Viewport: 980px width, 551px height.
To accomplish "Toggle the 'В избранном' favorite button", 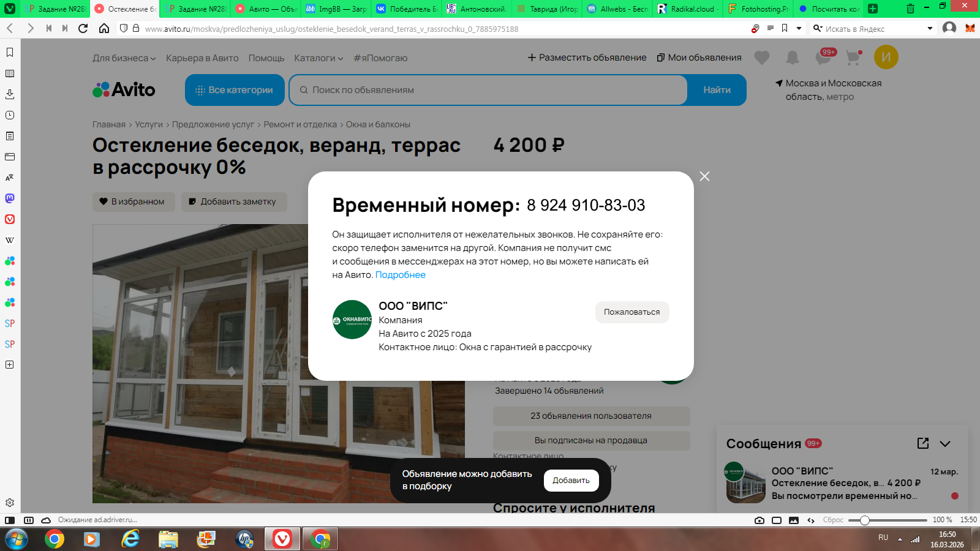I will 134,201.
